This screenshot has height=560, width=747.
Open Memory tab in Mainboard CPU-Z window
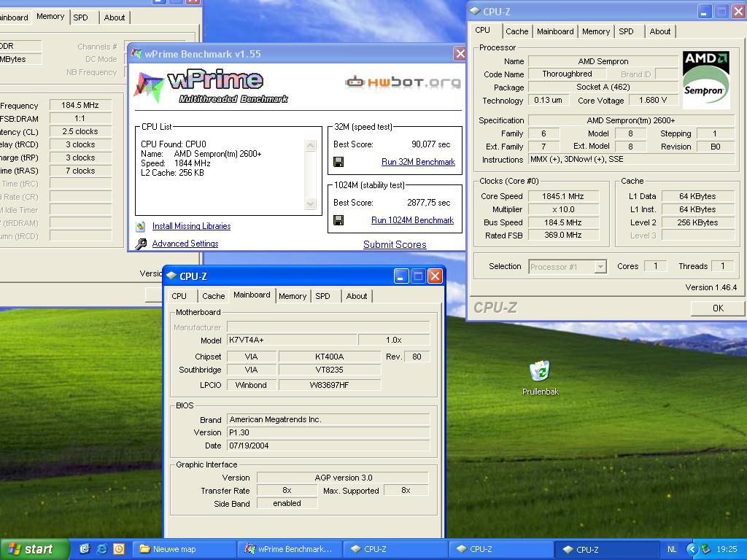point(293,296)
